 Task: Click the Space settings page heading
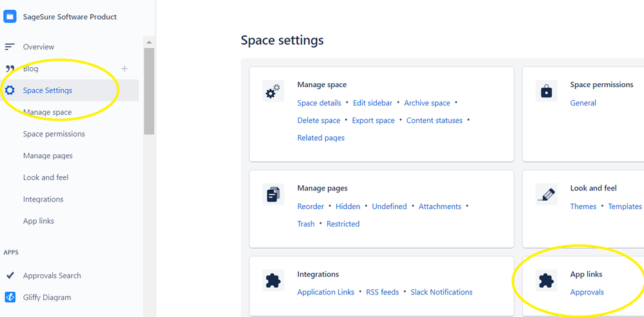(x=282, y=40)
